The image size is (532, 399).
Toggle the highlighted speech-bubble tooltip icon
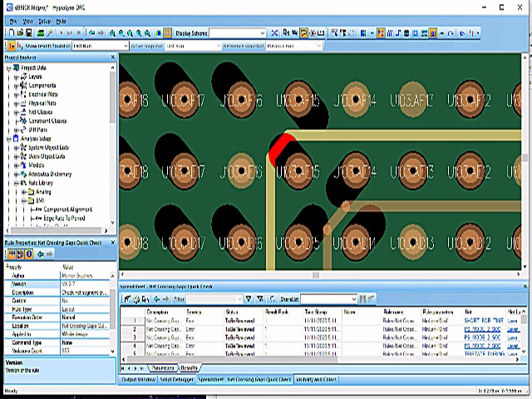[303, 33]
